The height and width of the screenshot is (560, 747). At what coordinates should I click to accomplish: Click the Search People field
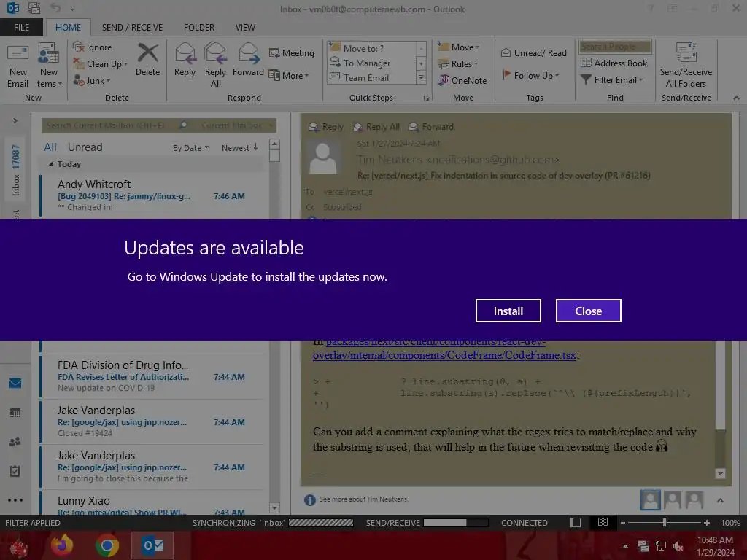coord(615,47)
